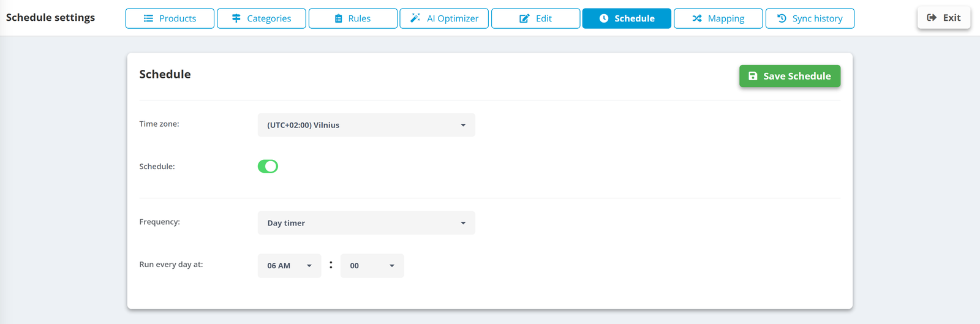Click the Mapping shuffle arrows icon

pyautogui.click(x=697, y=18)
